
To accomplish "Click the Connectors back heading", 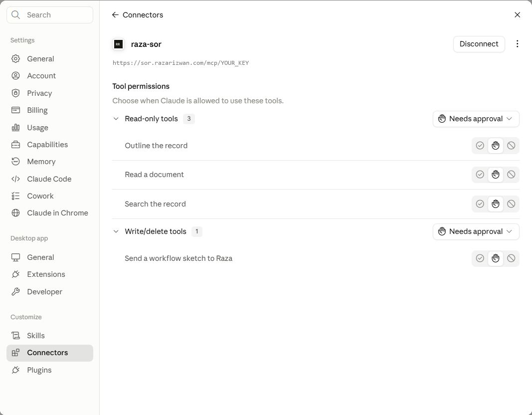I will pyautogui.click(x=143, y=15).
